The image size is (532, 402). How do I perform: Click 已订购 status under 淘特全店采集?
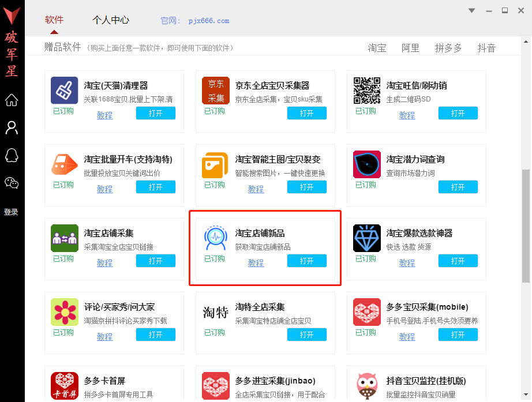pos(215,332)
